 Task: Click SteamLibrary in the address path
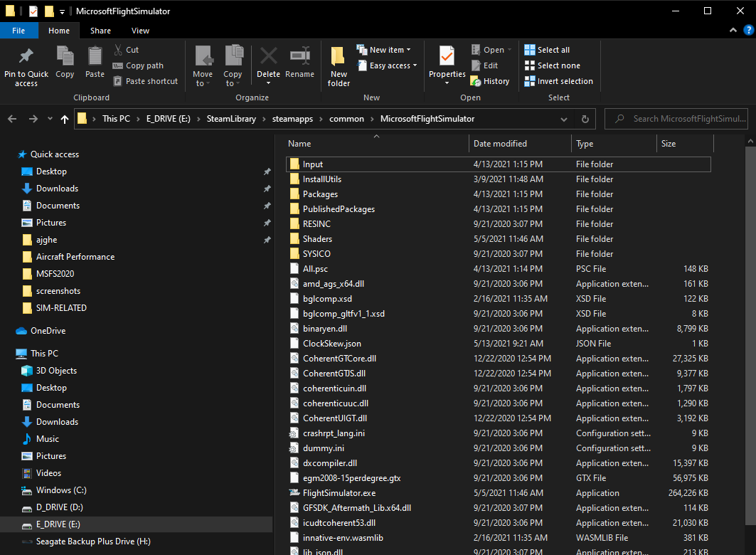[x=231, y=119]
